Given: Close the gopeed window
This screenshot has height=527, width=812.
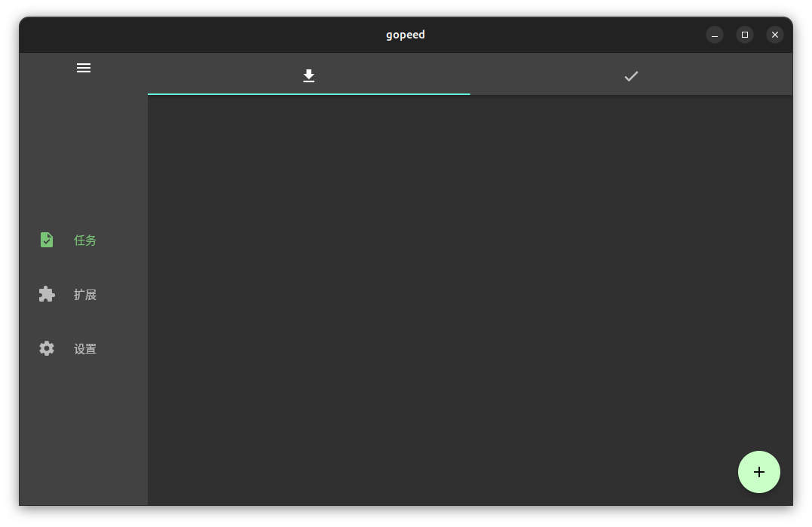Looking at the screenshot, I should point(775,35).
